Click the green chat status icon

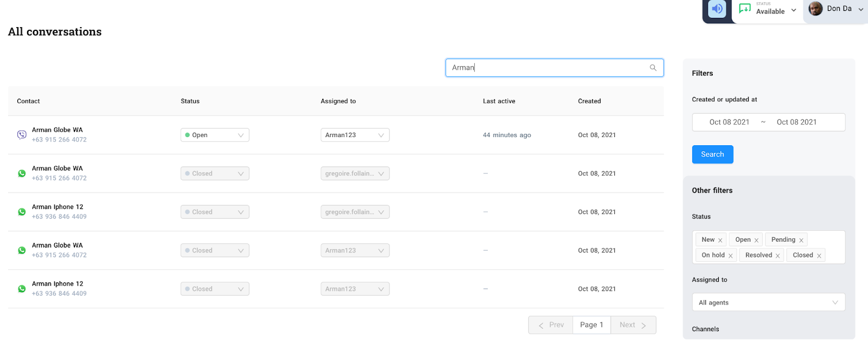[745, 9]
